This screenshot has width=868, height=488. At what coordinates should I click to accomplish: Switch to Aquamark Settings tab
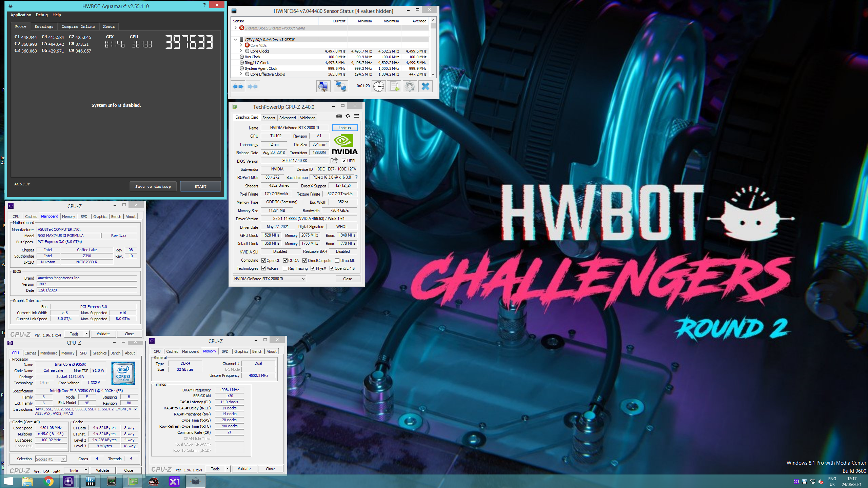pos(44,26)
